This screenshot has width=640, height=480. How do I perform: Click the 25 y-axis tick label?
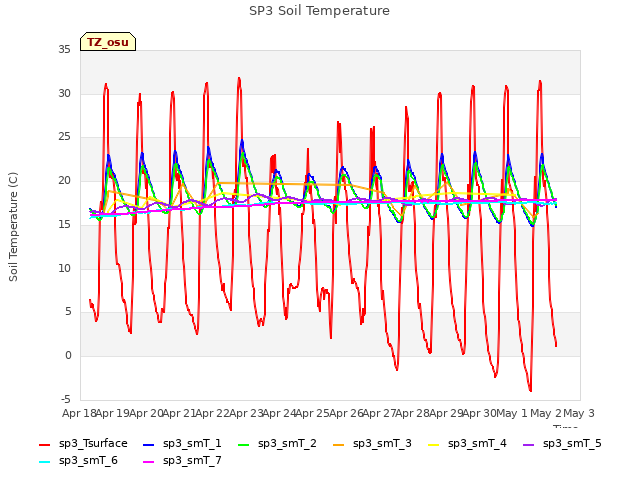pos(64,137)
